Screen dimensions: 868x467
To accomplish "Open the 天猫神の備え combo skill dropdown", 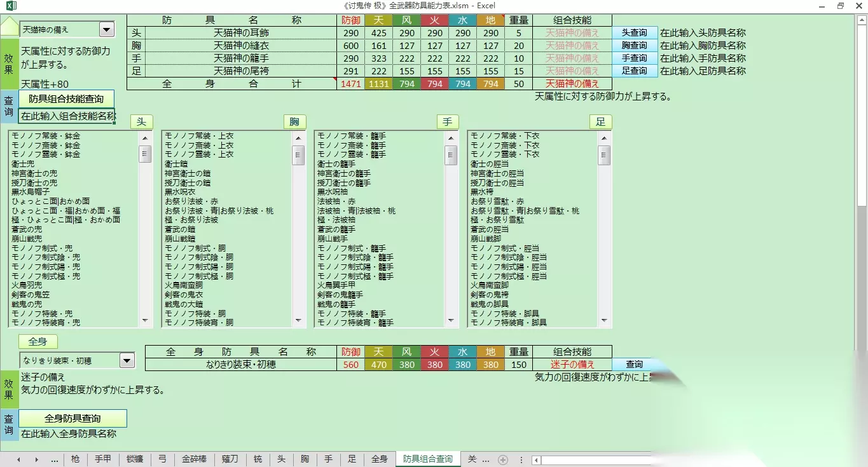I will point(107,29).
